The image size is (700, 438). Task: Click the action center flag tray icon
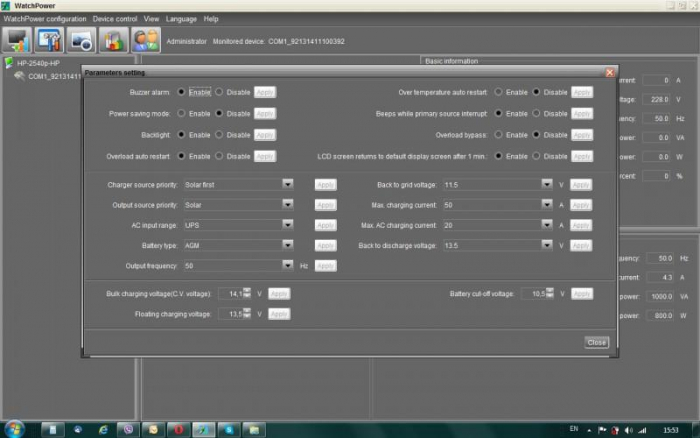click(602, 430)
